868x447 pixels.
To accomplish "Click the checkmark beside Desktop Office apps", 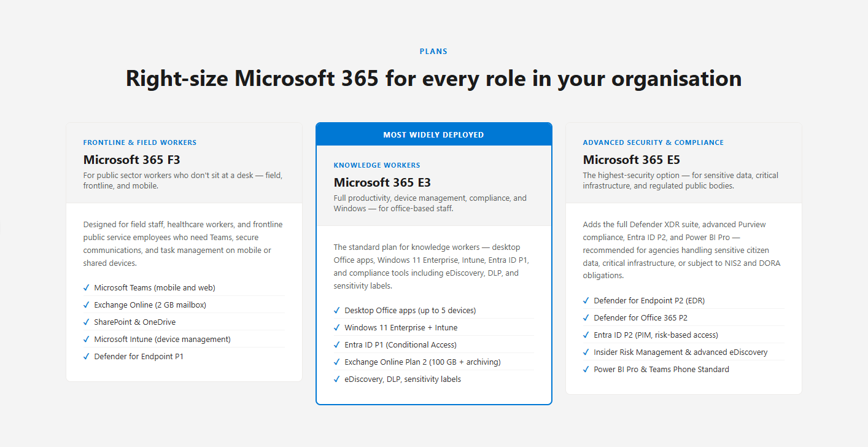I will click(337, 310).
